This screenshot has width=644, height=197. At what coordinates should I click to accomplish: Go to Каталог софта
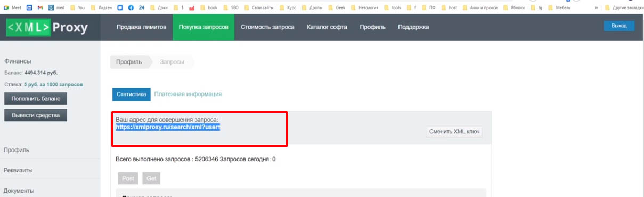[327, 27]
